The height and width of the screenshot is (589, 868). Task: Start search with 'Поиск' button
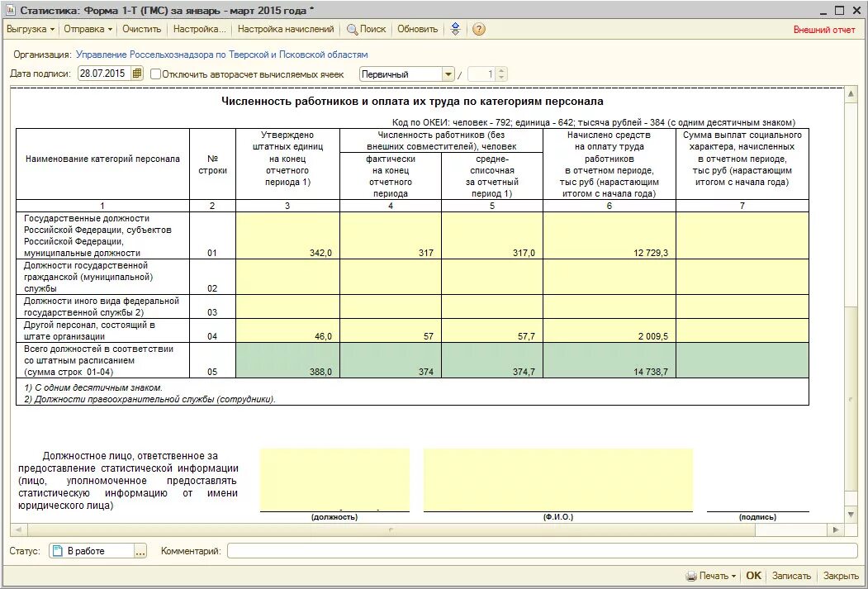coord(367,30)
